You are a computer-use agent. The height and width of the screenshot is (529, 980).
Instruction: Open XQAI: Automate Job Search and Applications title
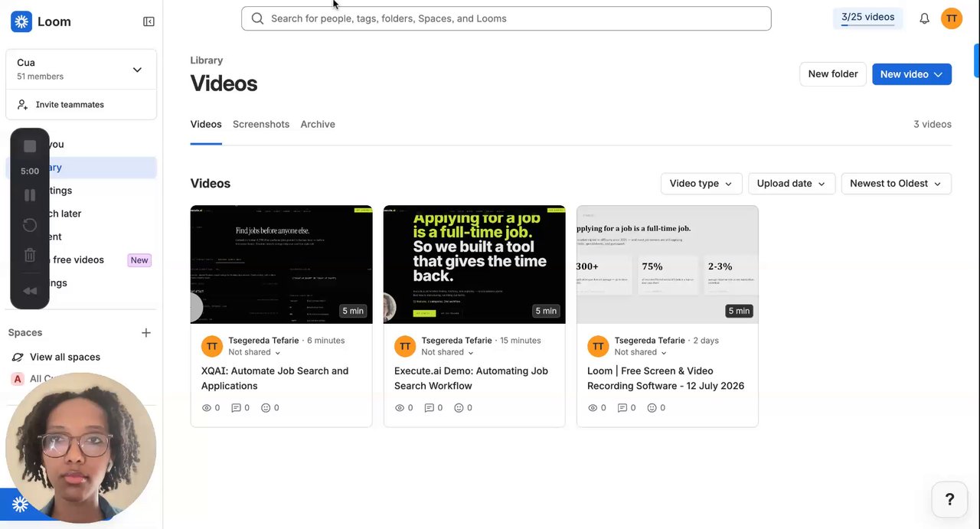click(x=275, y=378)
